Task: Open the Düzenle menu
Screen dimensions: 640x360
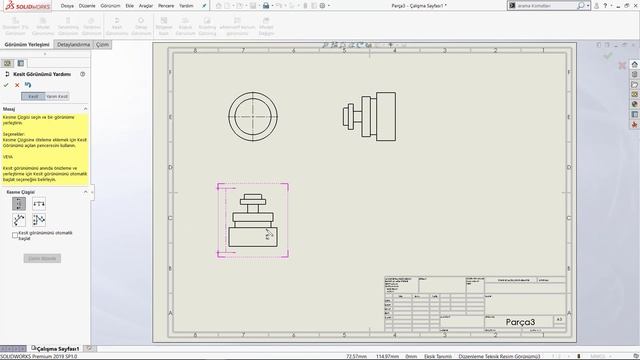Action: click(87, 6)
